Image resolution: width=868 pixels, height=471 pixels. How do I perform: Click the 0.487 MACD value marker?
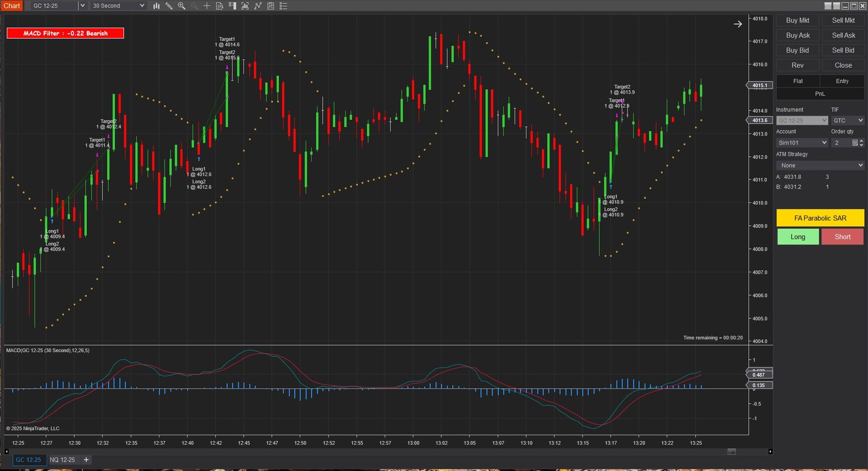(759, 375)
